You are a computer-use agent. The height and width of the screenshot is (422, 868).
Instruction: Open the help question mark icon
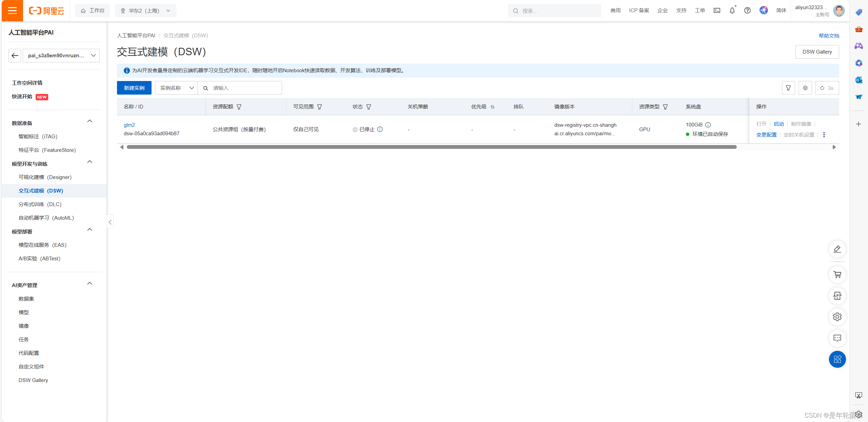pos(747,11)
